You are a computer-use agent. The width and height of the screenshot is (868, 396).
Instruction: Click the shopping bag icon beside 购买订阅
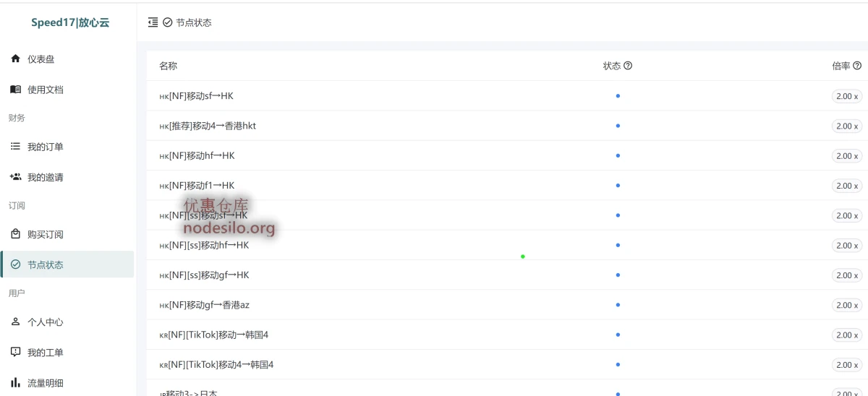[x=15, y=234]
